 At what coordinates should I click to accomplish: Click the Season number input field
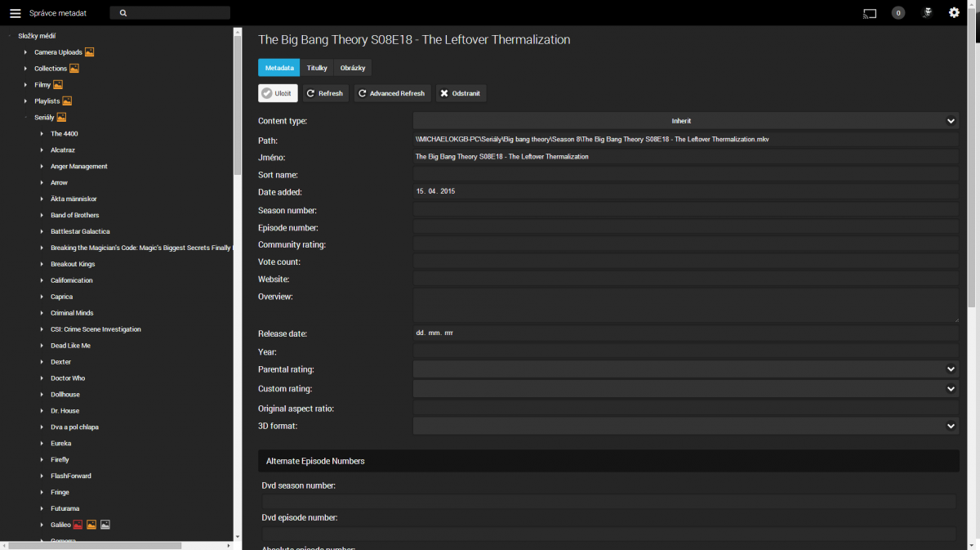click(x=685, y=210)
